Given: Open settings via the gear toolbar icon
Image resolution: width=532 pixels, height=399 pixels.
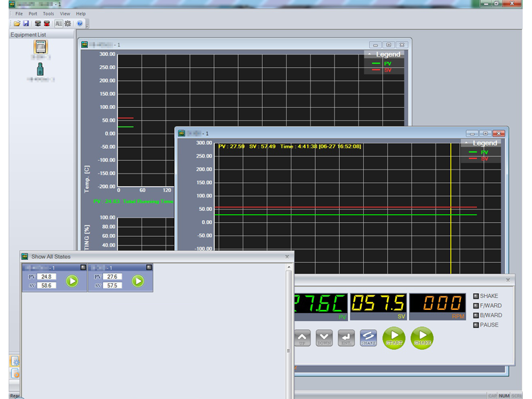Looking at the screenshot, I should [68, 24].
